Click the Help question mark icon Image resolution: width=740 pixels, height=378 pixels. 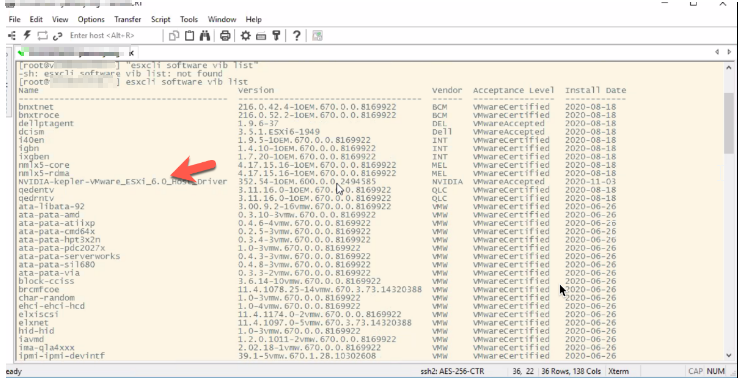pos(296,35)
